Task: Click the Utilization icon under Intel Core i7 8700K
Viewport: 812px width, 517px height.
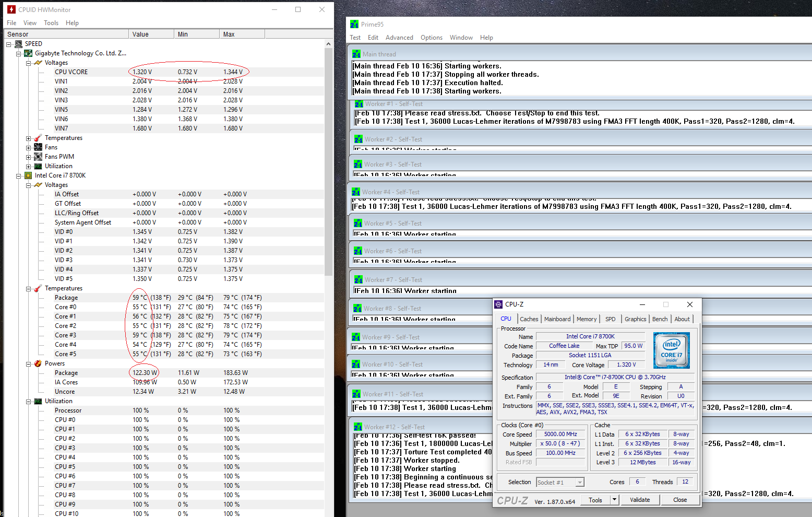Action: tap(38, 401)
